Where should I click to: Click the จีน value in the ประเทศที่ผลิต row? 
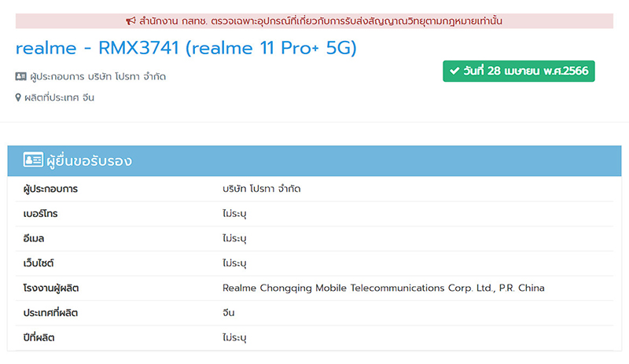230,313
